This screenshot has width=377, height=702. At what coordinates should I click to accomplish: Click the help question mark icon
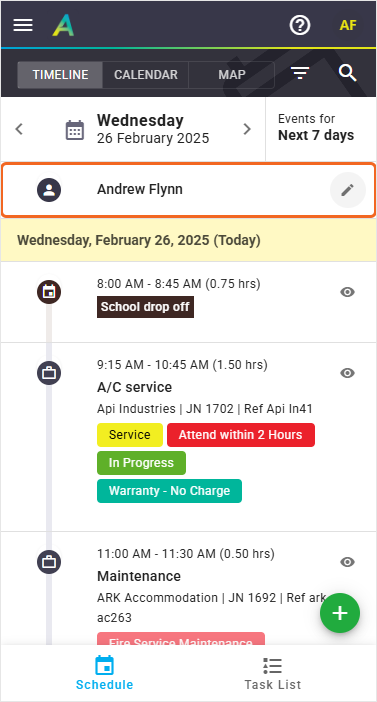pyautogui.click(x=300, y=26)
